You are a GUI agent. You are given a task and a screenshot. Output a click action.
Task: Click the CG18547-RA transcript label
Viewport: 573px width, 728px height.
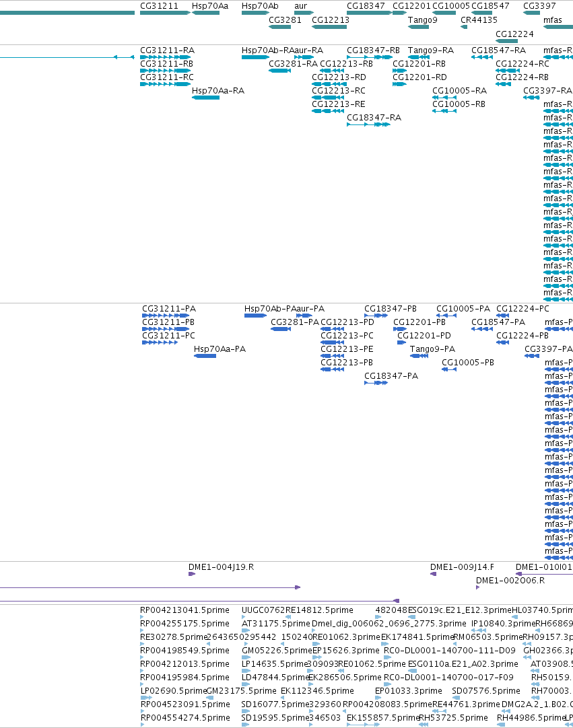499,50
